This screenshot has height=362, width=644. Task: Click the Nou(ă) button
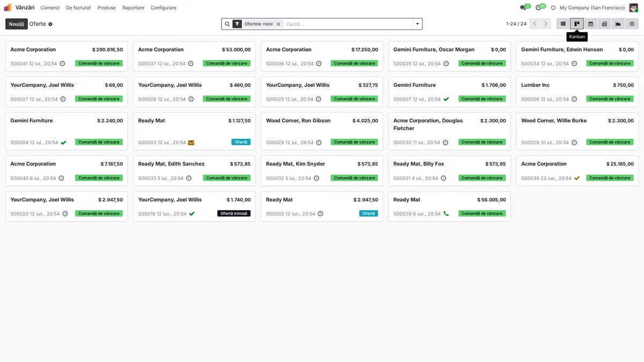(x=17, y=24)
